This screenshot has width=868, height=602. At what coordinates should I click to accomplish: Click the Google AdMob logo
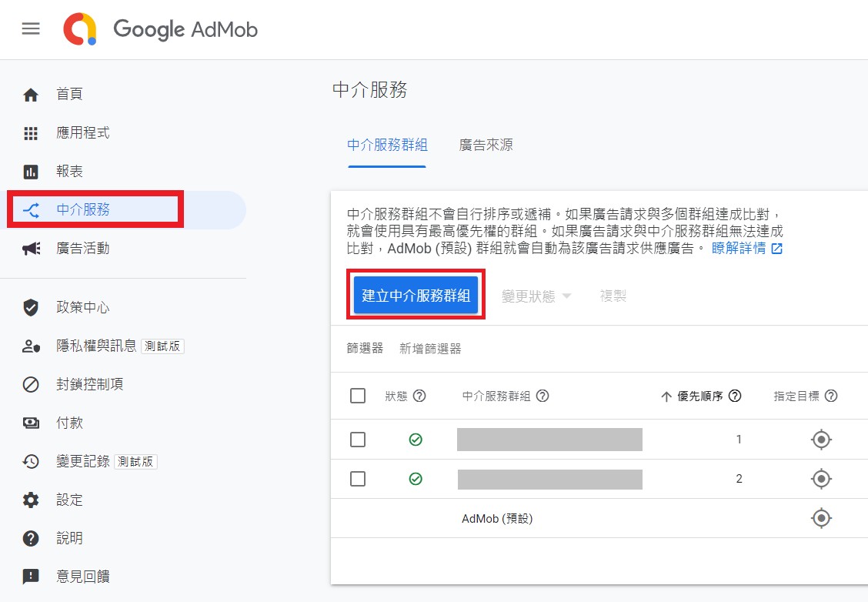point(161,29)
